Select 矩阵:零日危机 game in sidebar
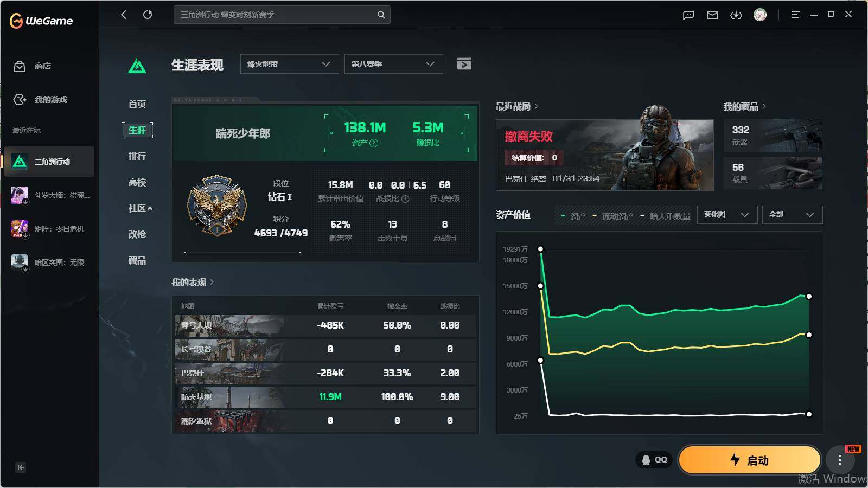Screen dimensions: 868x488 pos(49,229)
